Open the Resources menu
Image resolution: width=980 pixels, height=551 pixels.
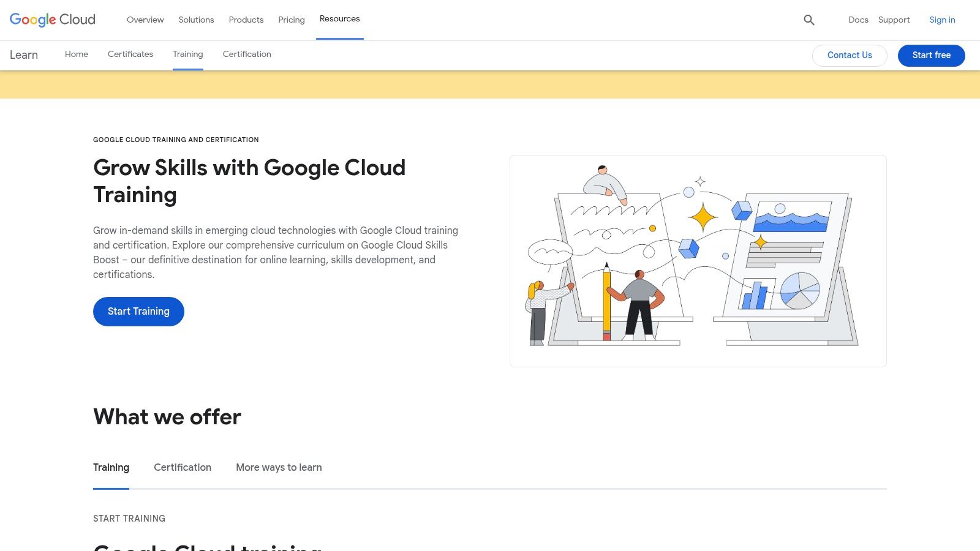point(339,18)
